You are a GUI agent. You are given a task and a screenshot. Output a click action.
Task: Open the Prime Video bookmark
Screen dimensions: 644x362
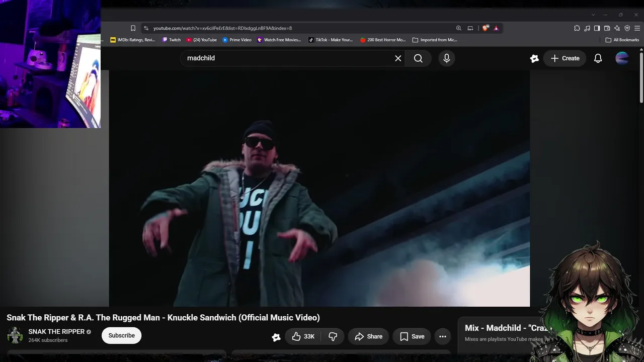tap(237, 40)
